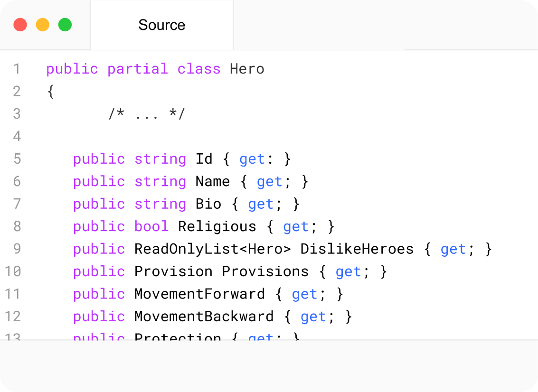Click the class name Hero on line 1
Viewport: 538px width, 392px height.
[x=247, y=69]
